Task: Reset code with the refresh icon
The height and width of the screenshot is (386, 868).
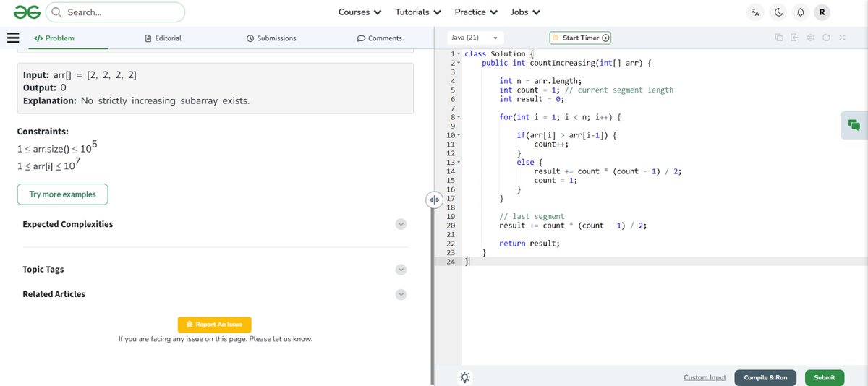Action: (826, 38)
